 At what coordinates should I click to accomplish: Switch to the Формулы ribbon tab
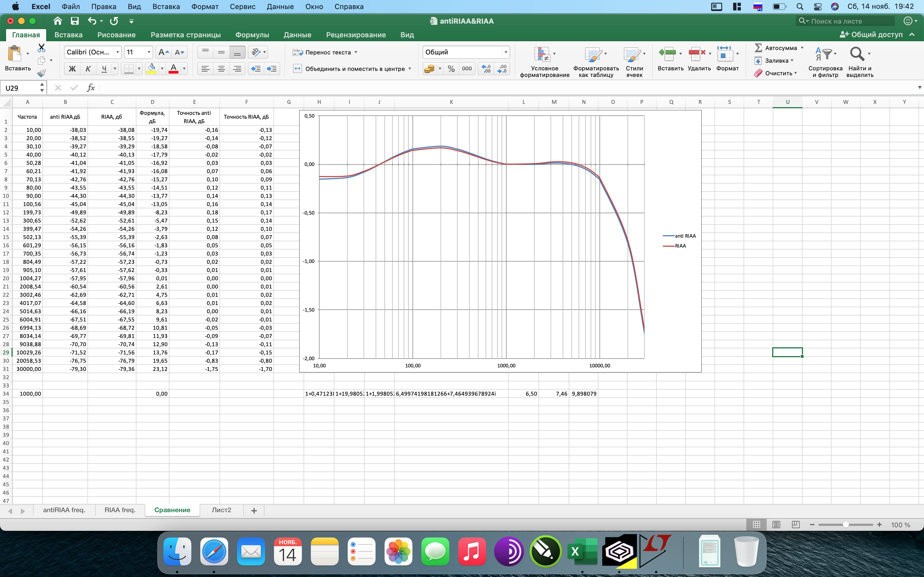pyautogui.click(x=252, y=35)
